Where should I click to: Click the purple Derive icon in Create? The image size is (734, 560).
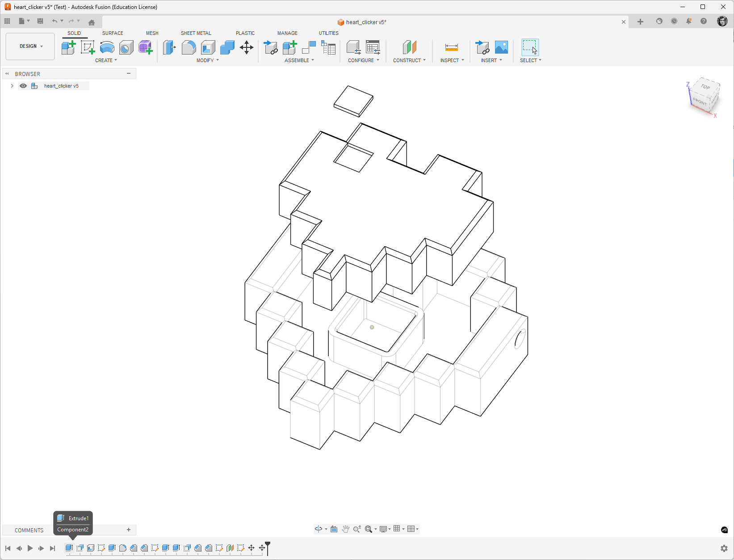[145, 47]
